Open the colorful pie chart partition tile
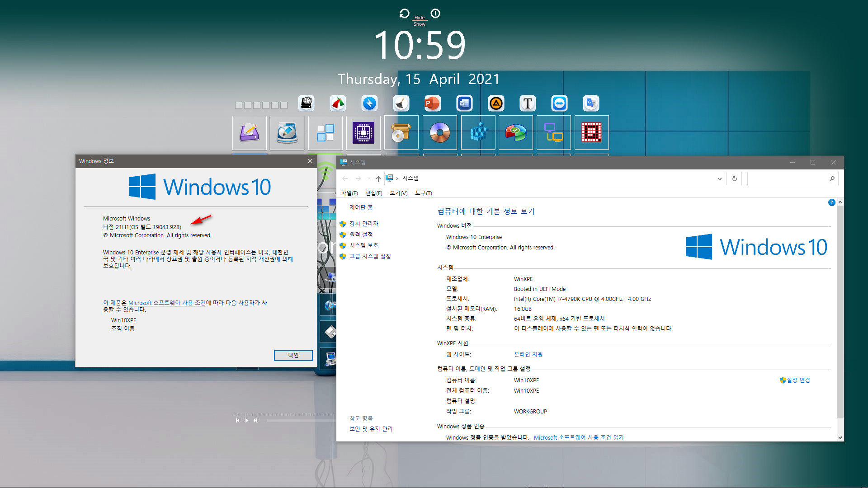The height and width of the screenshot is (488, 868). [x=516, y=132]
